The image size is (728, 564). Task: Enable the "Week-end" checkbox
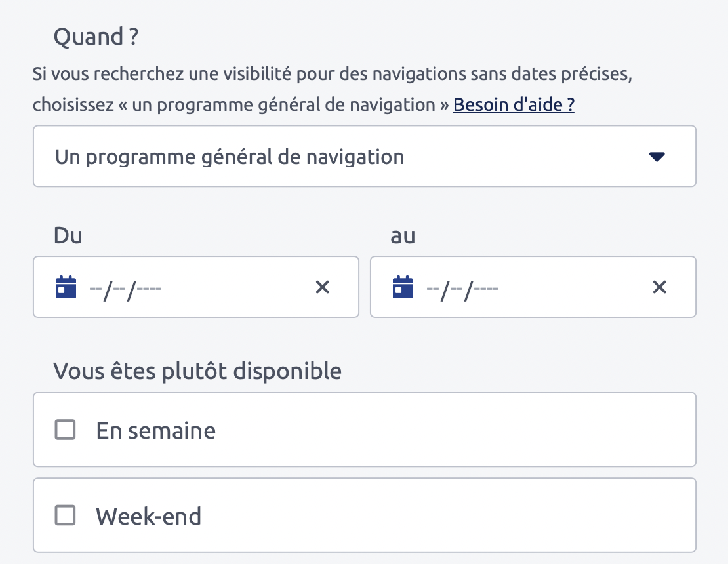pos(65,515)
